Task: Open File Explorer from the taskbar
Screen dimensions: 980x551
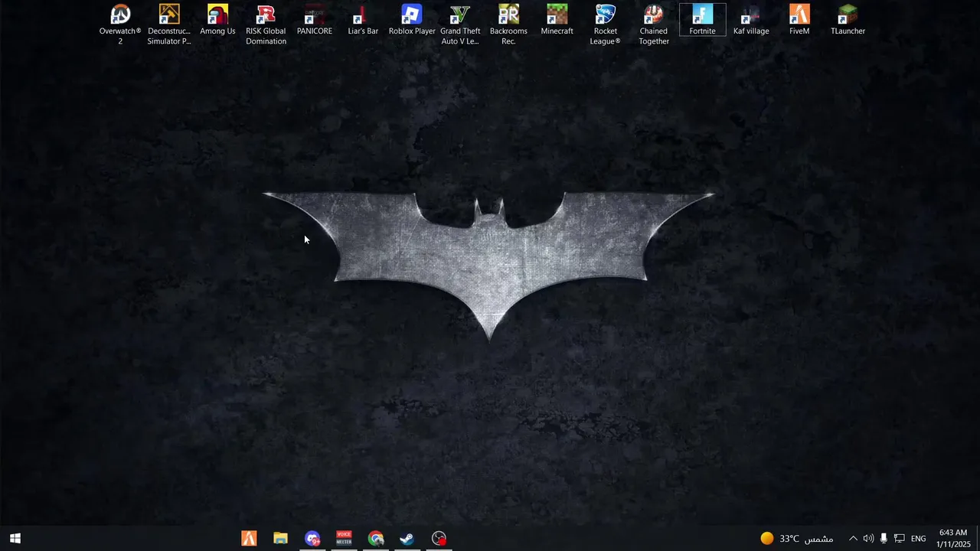Action: point(280,539)
